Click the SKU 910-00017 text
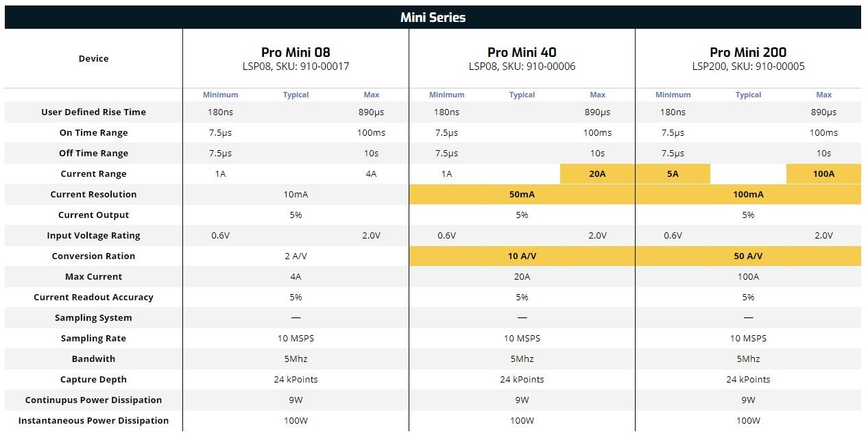Viewport: 868px width, 436px height. click(322, 66)
